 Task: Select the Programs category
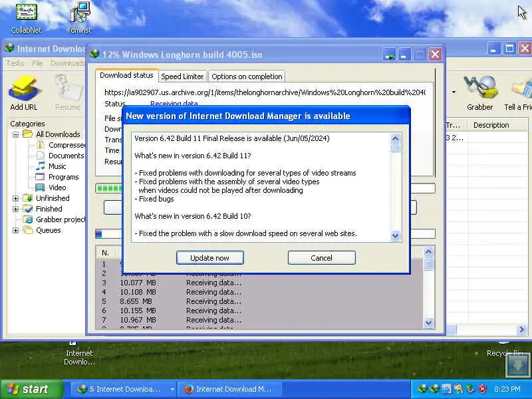[57, 177]
